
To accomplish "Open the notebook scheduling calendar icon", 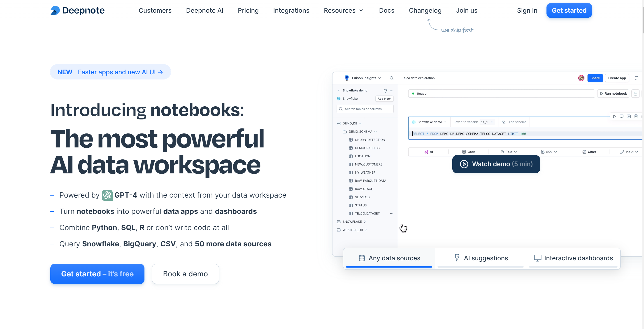I will pos(636,93).
